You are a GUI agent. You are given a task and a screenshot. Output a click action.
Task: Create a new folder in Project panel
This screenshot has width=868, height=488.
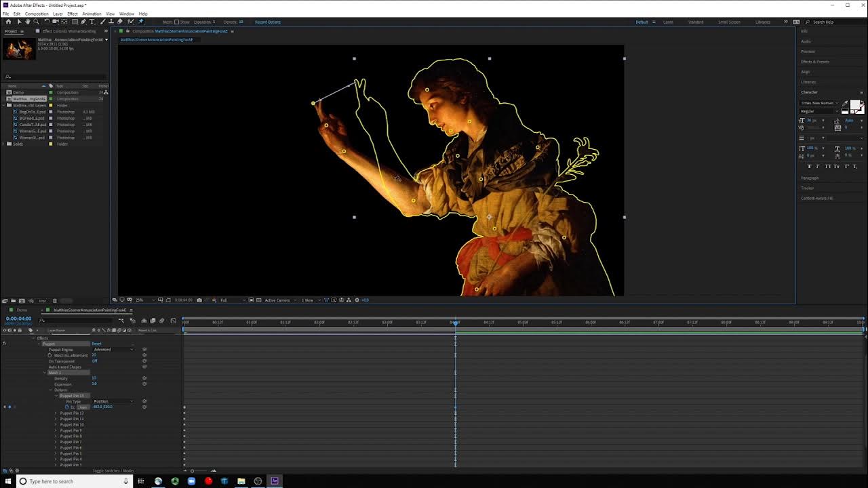(x=14, y=301)
